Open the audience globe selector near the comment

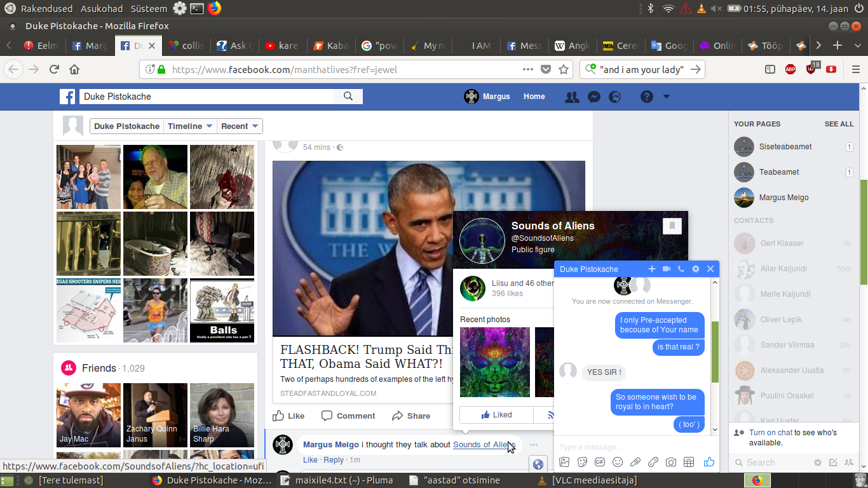pyautogui.click(x=538, y=464)
